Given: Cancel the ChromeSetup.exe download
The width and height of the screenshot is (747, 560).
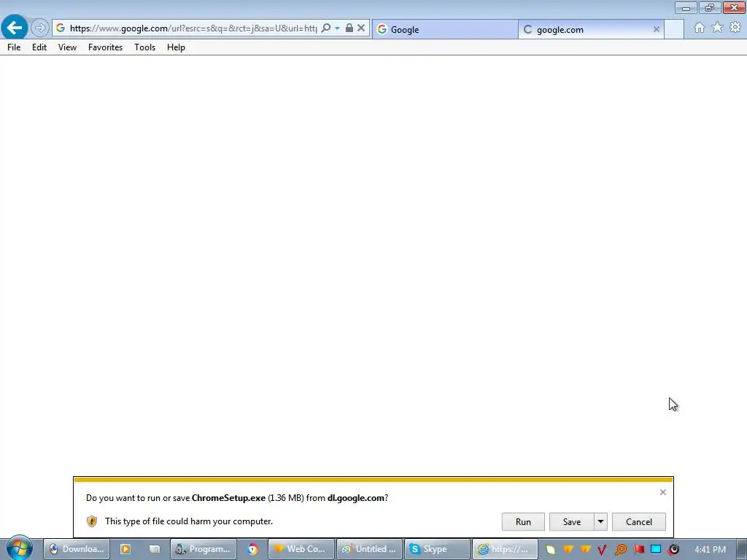Looking at the screenshot, I should (639, 522).
